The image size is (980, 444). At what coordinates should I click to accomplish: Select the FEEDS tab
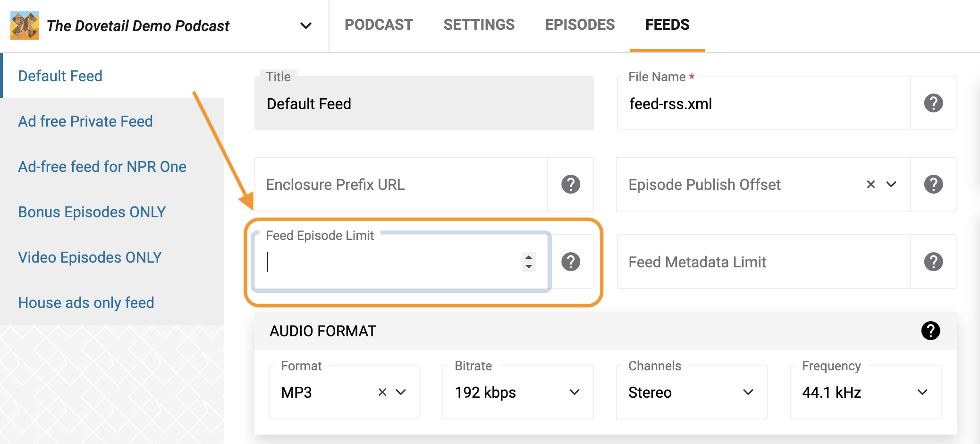tap(667, 25)
